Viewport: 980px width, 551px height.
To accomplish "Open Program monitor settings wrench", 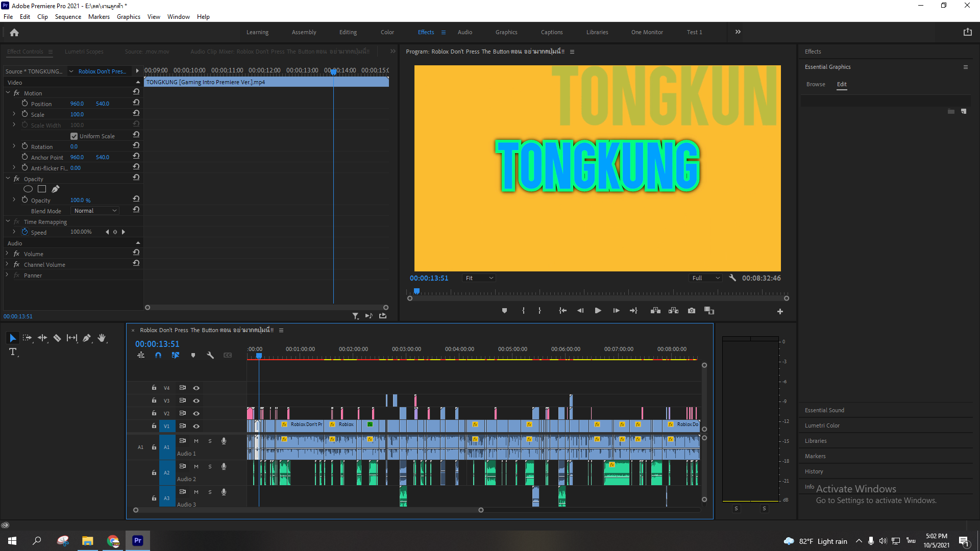I will 732,278.
